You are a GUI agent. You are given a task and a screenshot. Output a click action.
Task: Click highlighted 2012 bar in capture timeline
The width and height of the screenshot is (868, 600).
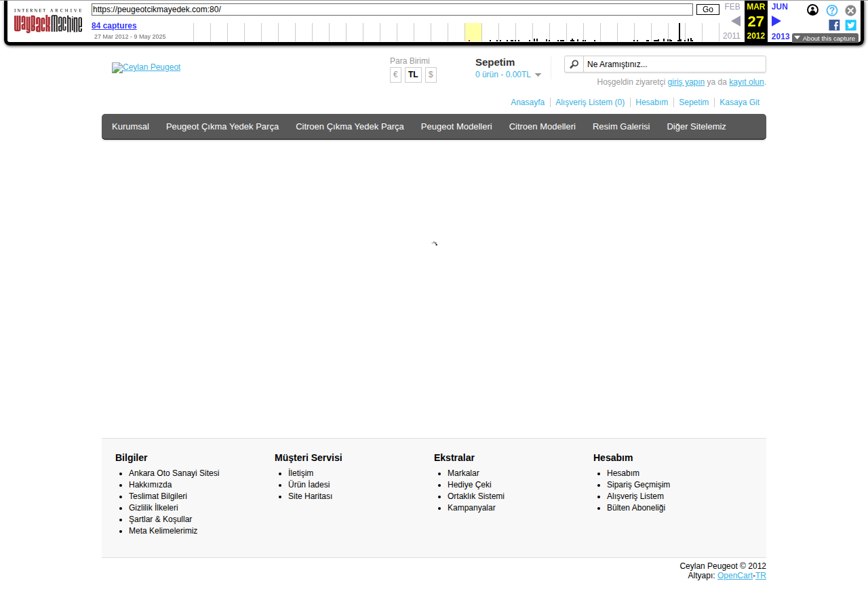coord(473,32)
